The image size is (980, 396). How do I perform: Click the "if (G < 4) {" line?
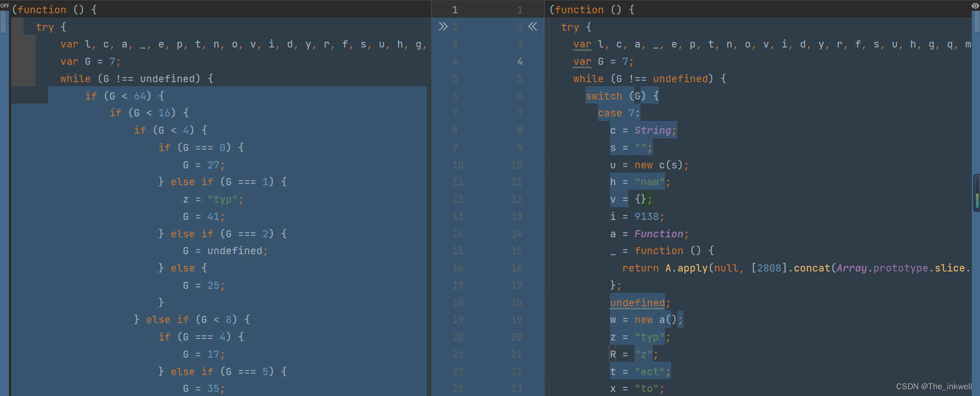[170, 130]
